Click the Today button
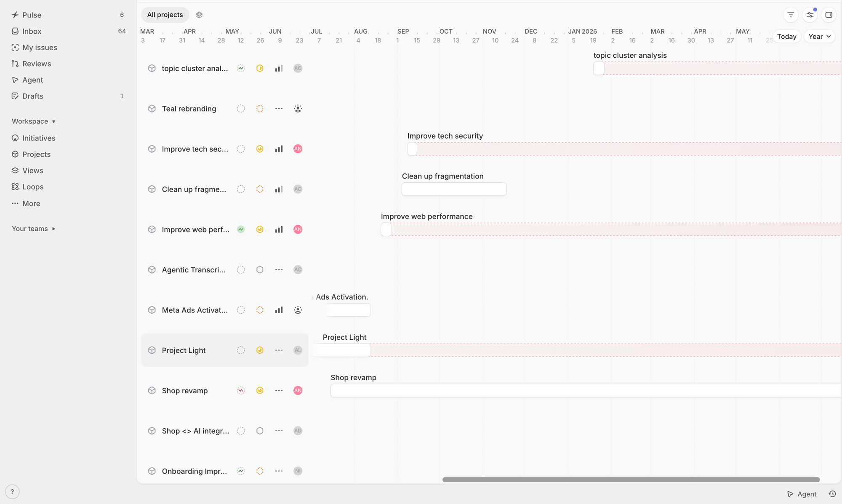The height and width of the screenshot is (504, 842). point(787,37)
